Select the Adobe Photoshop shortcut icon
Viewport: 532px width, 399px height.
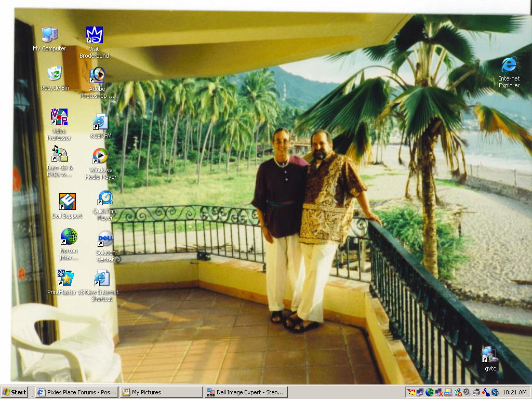tap(97, 75)
